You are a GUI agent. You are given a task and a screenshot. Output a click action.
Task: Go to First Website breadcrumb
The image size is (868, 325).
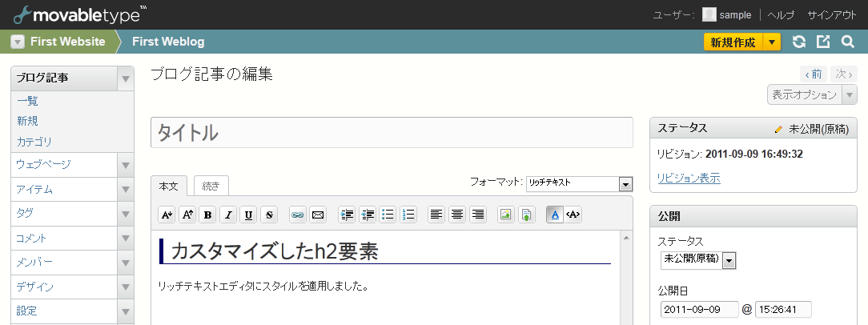tap(67, 42)
